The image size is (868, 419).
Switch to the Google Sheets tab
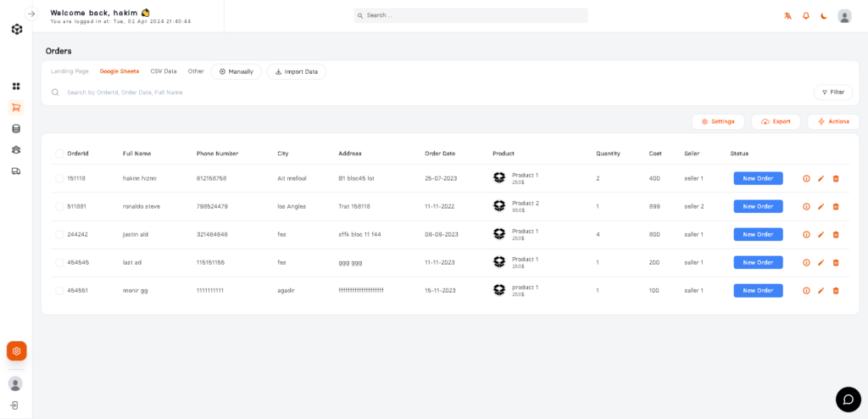120,71
